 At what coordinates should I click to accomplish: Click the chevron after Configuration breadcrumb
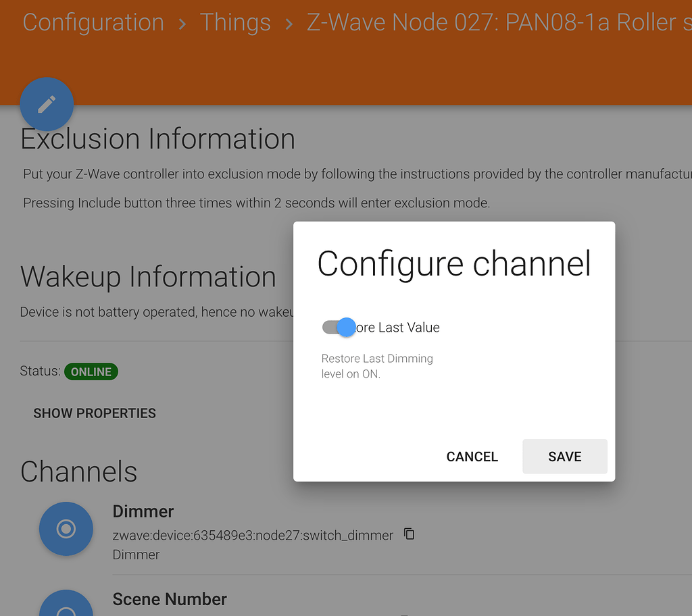point(182,22)
